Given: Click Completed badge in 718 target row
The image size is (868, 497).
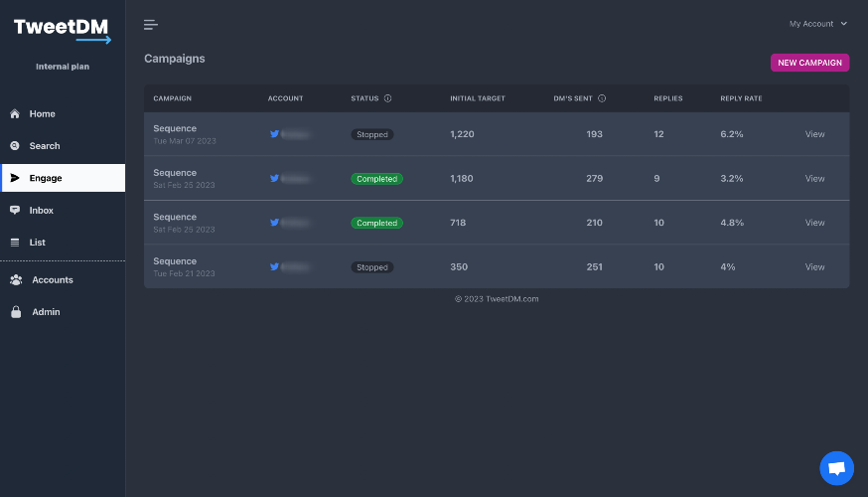Looking at the screenshot, I should (377, 223).
